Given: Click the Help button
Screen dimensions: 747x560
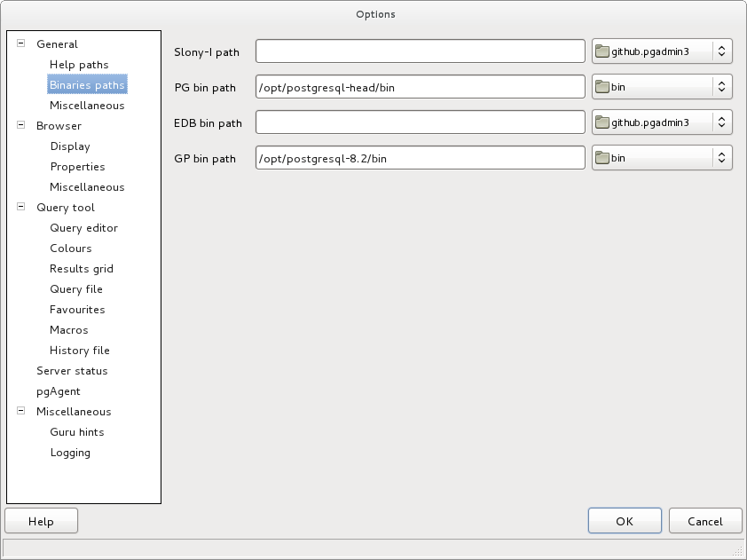Looking at the screenshot, I should [41, 522].
